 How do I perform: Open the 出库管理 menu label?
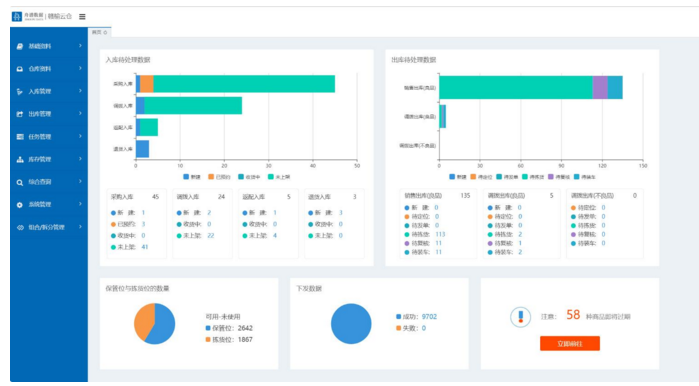[40, 114]
